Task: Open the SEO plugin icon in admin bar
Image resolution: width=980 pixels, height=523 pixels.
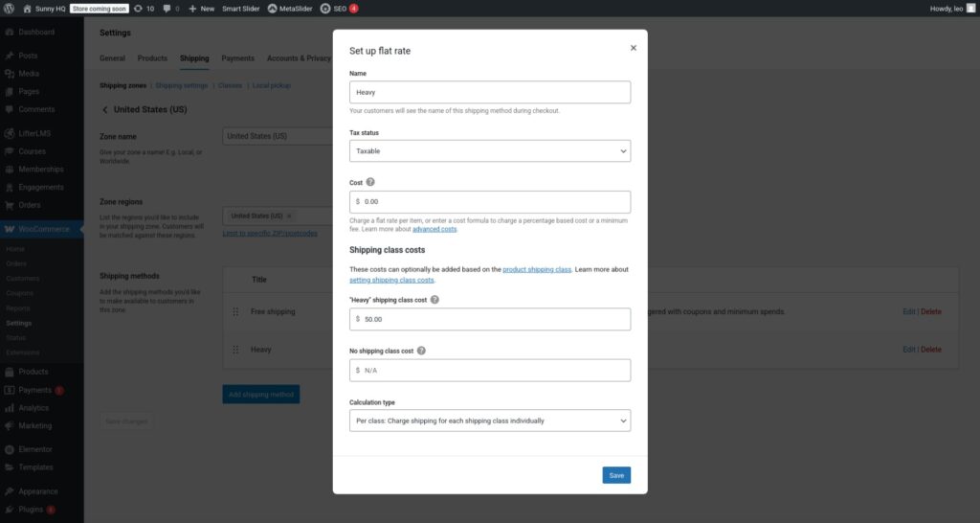Action: (x=325, y=8)
